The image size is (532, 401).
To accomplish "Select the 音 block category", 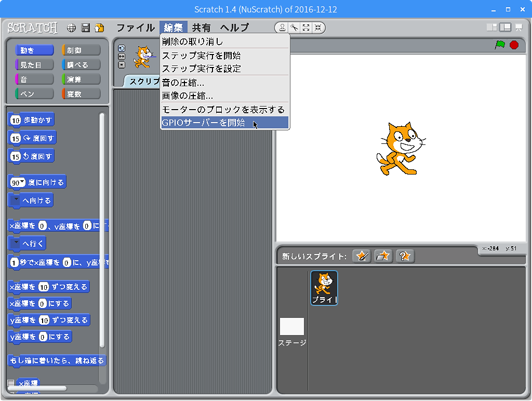I will (34, 79).
